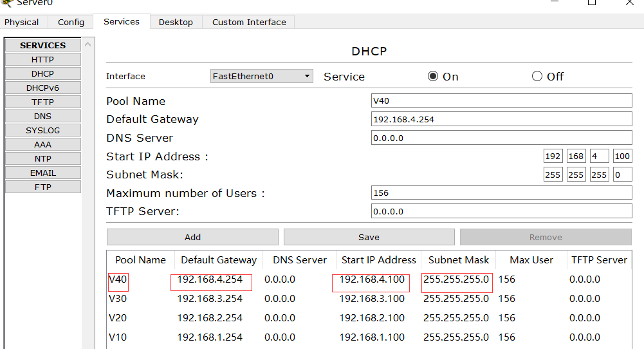Click gateway 192.168.2.254 cell

[x=210, y=318]
